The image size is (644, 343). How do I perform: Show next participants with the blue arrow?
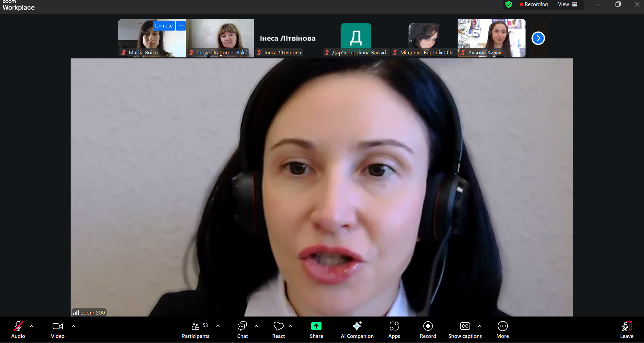click(538, 38)
